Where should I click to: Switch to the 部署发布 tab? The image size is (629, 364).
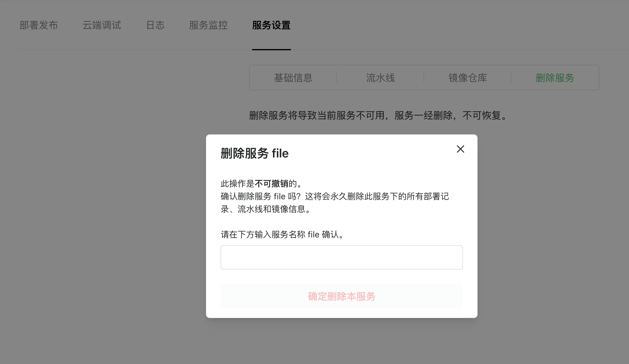coord(39,25)
